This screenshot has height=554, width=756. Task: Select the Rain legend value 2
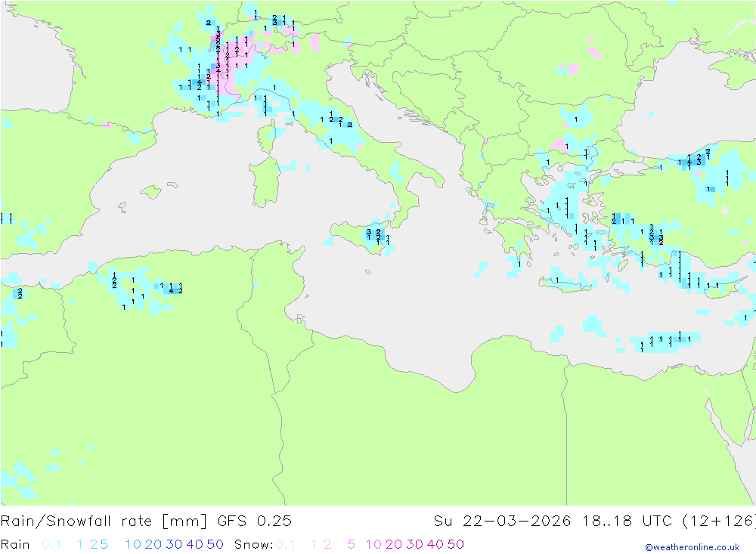point(94,544)
